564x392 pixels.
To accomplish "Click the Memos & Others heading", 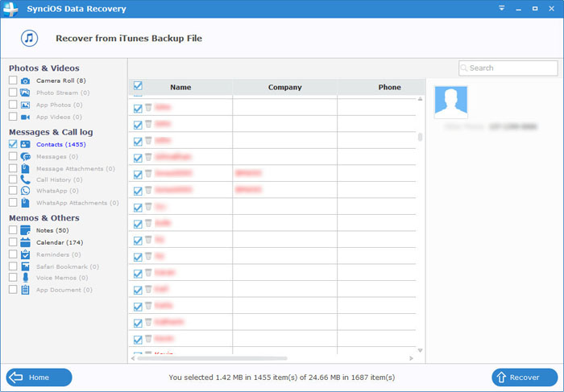I will tap(44, 218).
